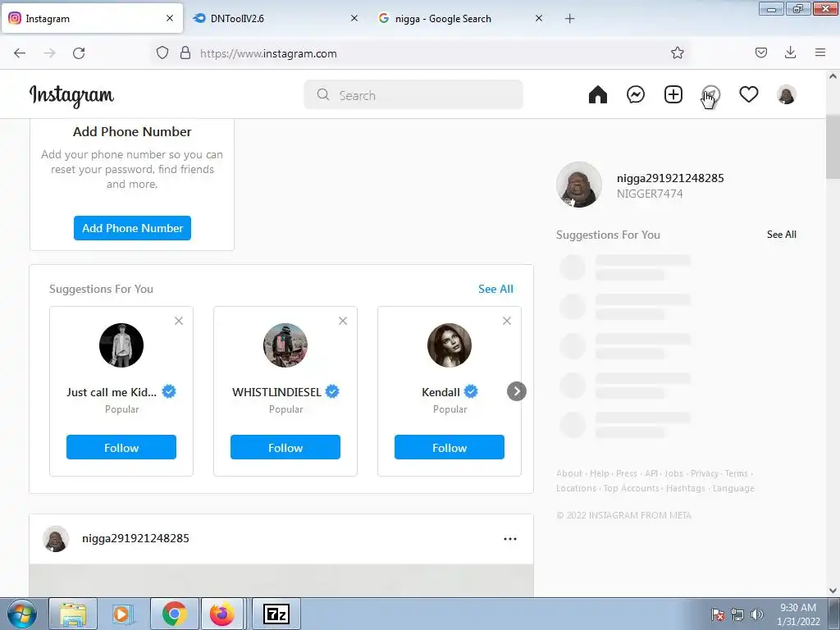Viewport: 840px width, 630px height.
Task: Close the DNToolIV2.6 tab
Action: [x=354, y=18]
